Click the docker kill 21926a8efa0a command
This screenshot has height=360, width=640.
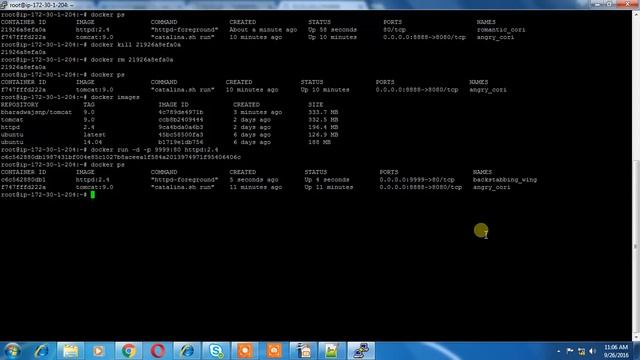pos(136,45)
